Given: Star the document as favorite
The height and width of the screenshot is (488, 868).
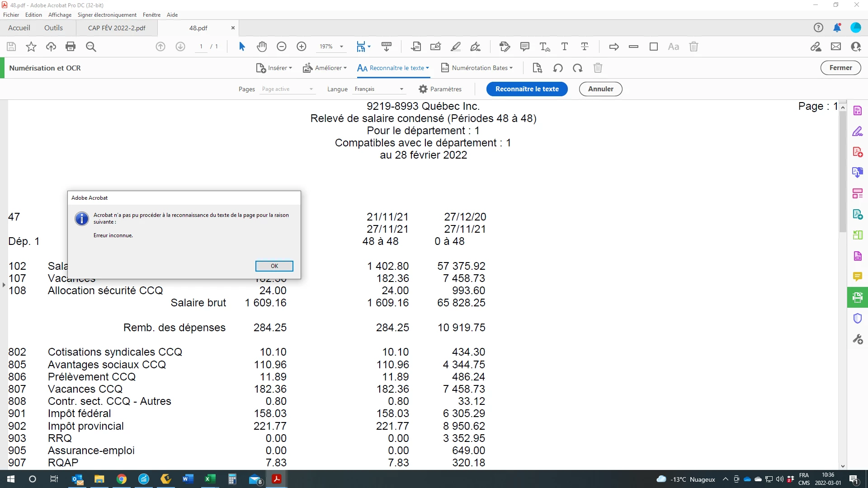Looking at the screenshot, I should click(31, 47).
